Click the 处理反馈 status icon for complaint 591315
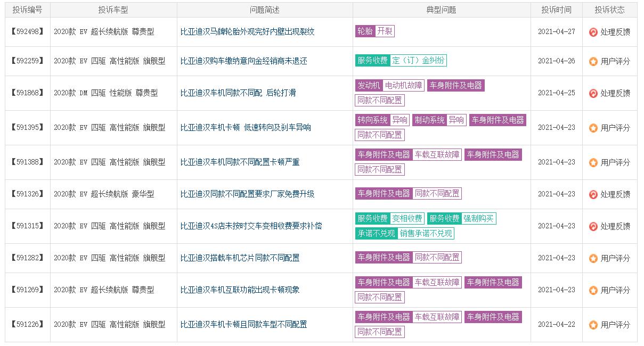 (x=593, y=226)
